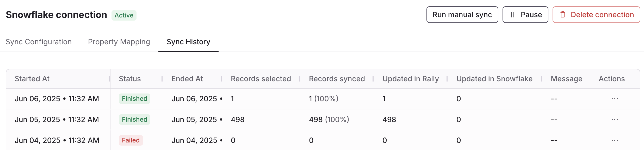The width and height of the screenshot is (644, 150).
Task: Click the Active status badge
Action: (124, 15)
